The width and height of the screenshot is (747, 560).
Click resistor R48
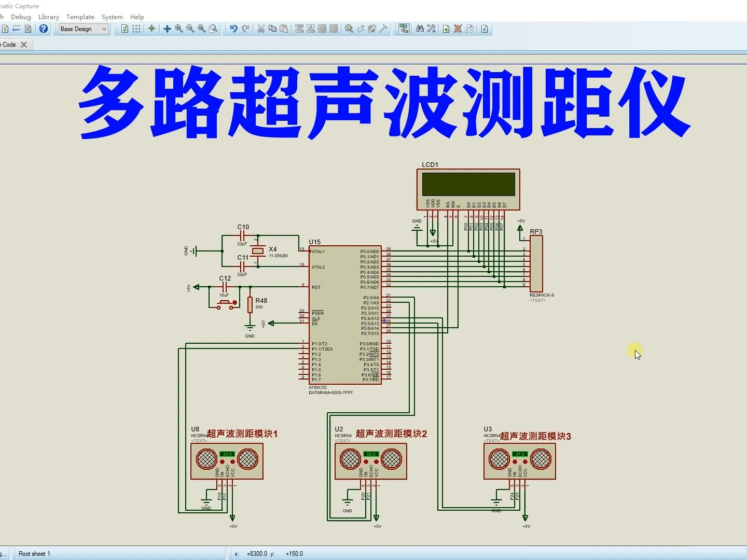[x=250, y=305]
